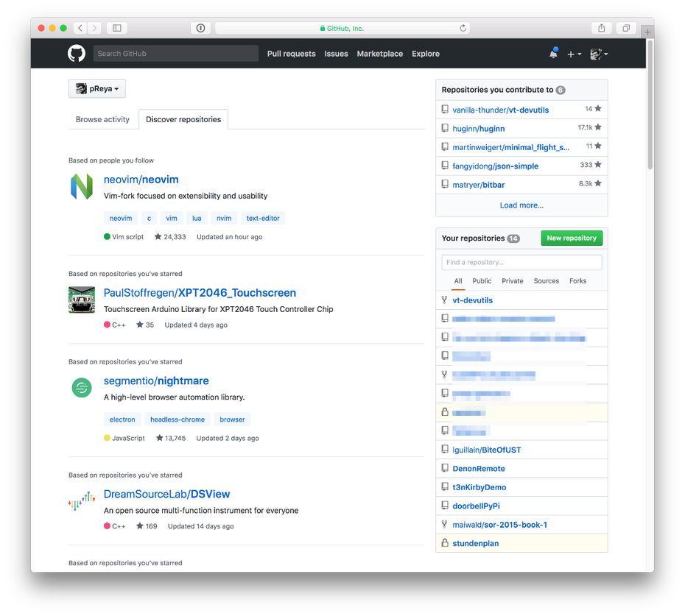Filter your repositories by Public

pos(482,281)
